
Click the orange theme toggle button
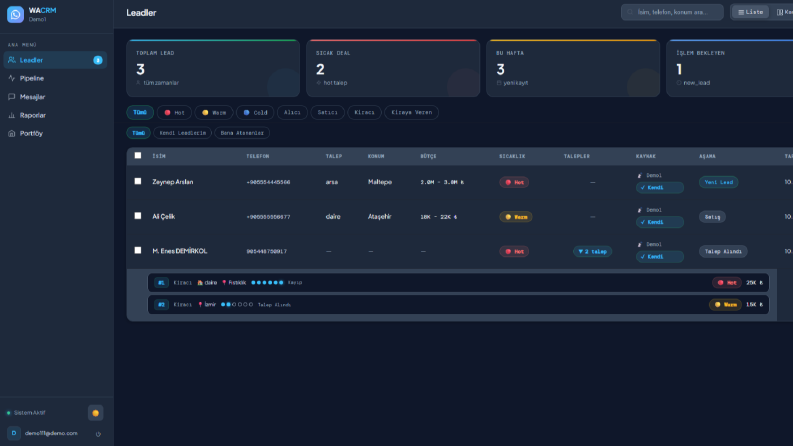(x=96, y=413)
